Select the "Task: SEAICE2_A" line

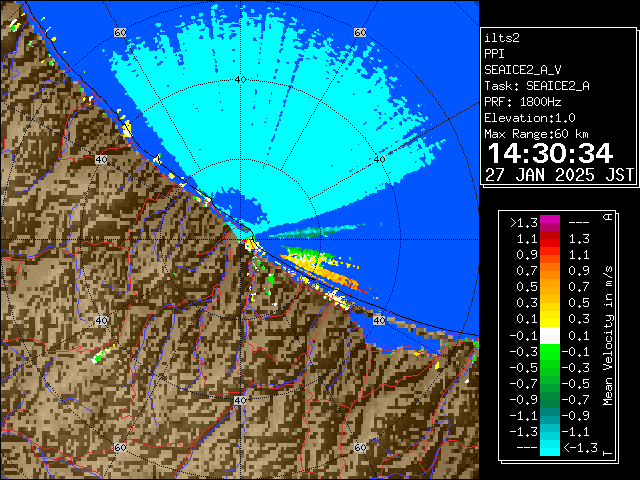537,86
